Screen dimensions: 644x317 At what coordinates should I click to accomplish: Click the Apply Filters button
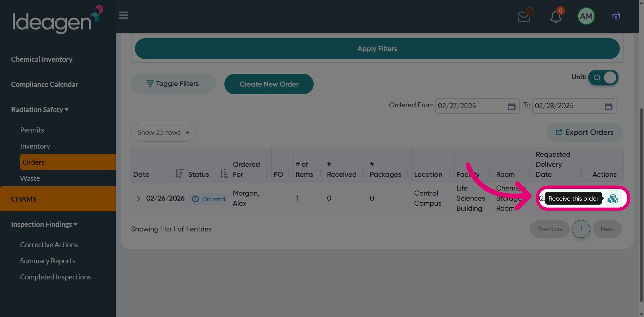click(x=377, y=49)
